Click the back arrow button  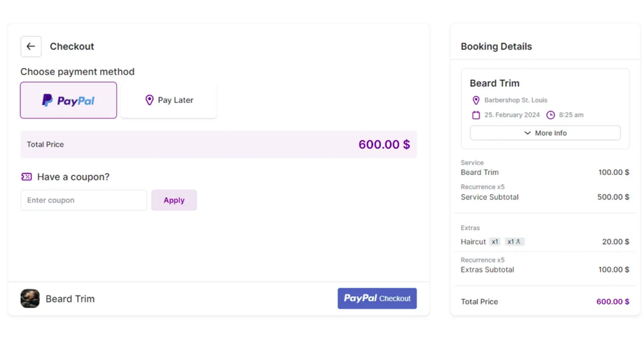[31, 46]
